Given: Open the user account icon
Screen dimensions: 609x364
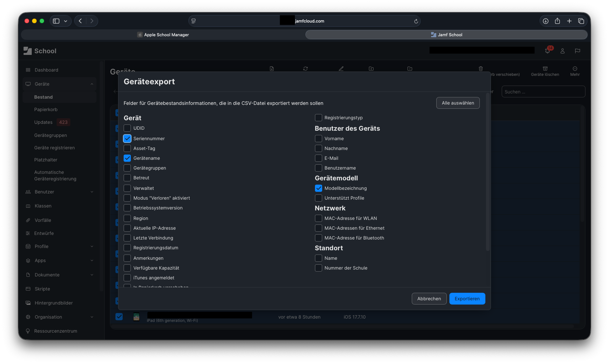Looking at the screenshot, I should pyautogui.click(x=563, y=51).
